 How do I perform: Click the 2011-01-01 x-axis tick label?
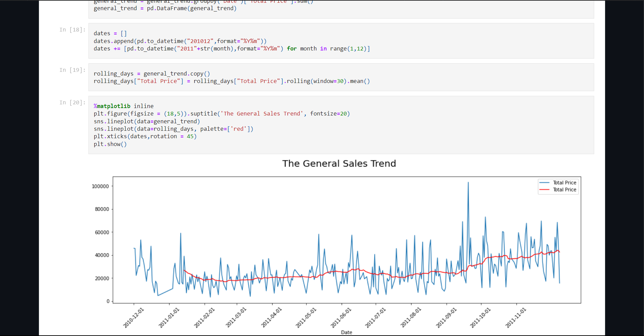[x=169, y=318]
